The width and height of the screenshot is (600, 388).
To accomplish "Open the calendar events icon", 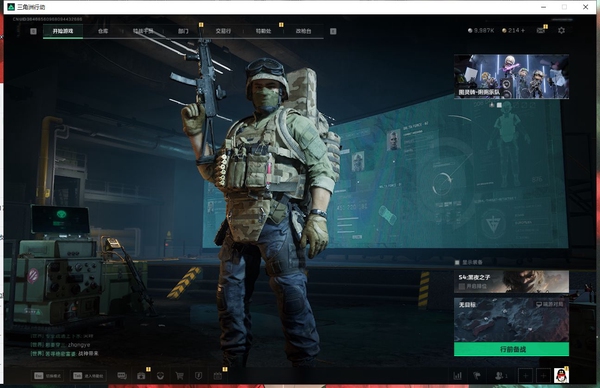I will [x=217, y=376].
